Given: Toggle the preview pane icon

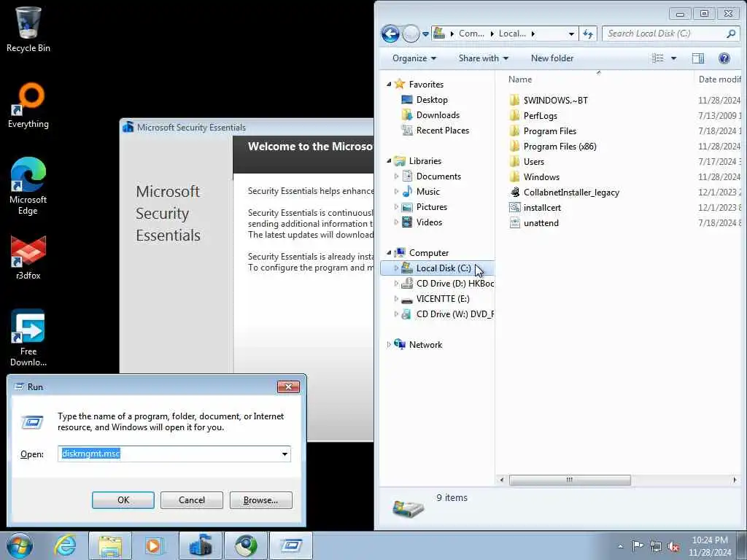Looking at the screenshot, I should [698, 58].
